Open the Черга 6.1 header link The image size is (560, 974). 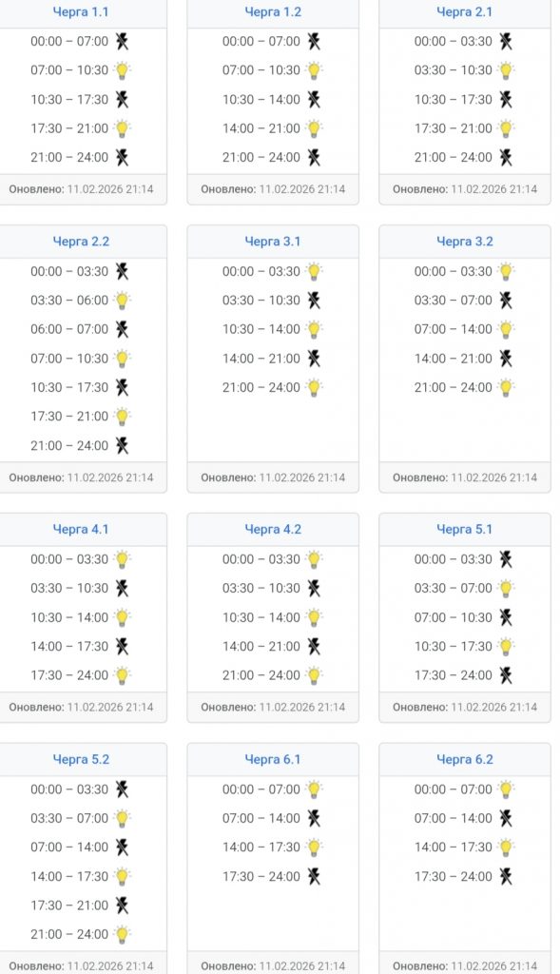click(273, 759)
